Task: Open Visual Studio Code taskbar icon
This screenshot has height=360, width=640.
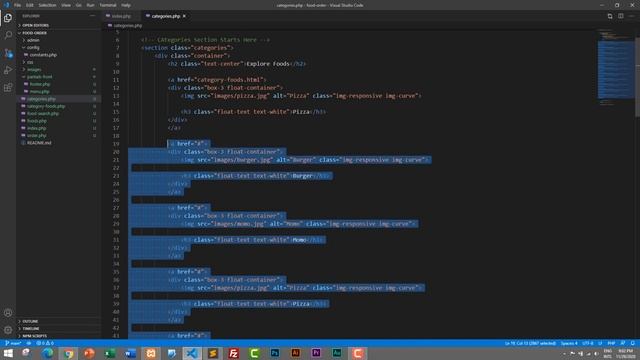Action: pos(192,353)
